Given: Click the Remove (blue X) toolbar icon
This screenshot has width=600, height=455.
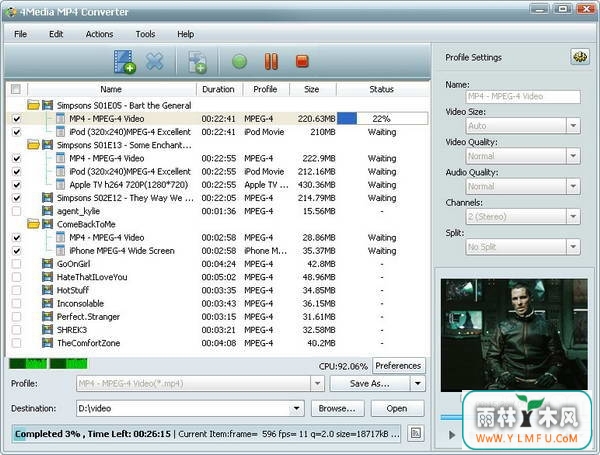Looking at the screenshot, I should (155, 61).
